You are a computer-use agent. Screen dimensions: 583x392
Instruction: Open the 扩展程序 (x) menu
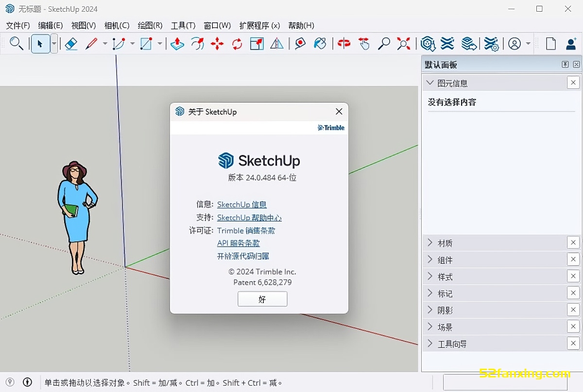(259, 25)
